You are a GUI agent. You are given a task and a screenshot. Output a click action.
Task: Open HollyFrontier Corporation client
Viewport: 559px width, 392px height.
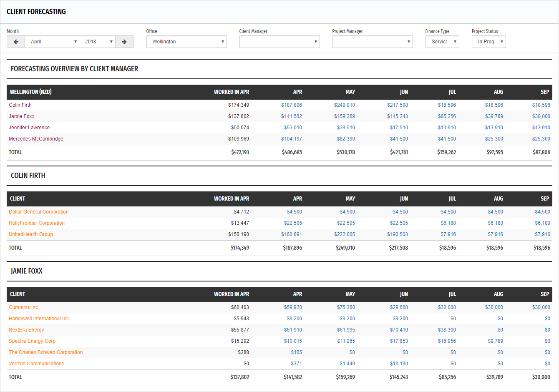37,223
